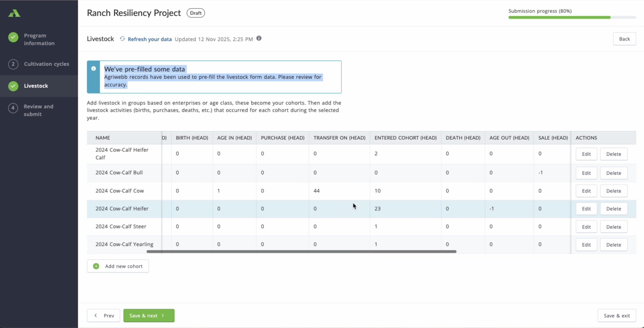This screenshot has height=328, width=644.
Task: Click the plus icon on Add new cohort
Action: click(96, 266)
